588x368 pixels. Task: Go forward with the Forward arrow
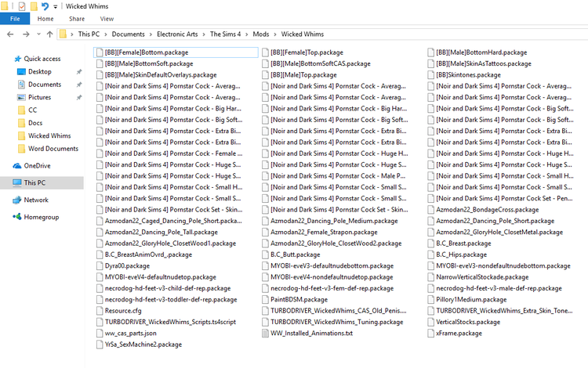coord(26,34)
